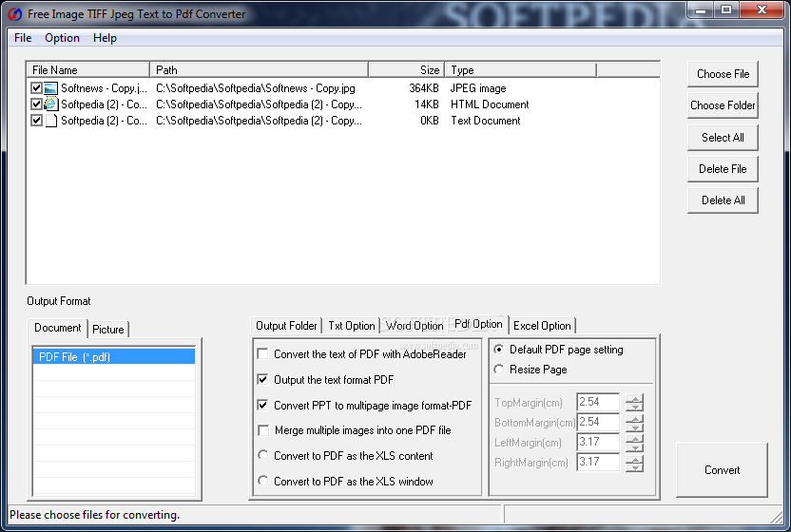
Task: Start conversion with the Convert button
Action: point(722,470)
